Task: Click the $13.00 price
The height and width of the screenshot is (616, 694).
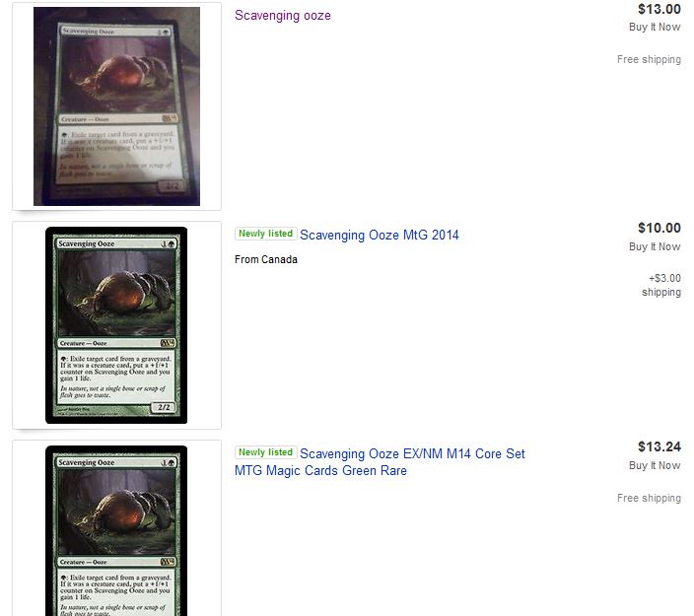Action: tap(659, 9)
